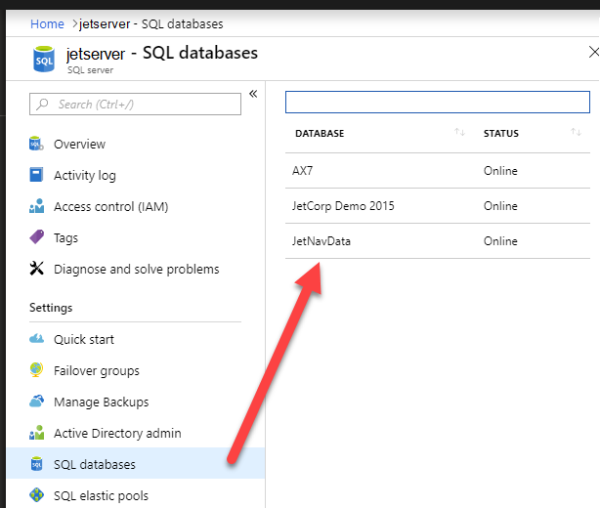Click the purple Tags icon

tap(36, 237)
